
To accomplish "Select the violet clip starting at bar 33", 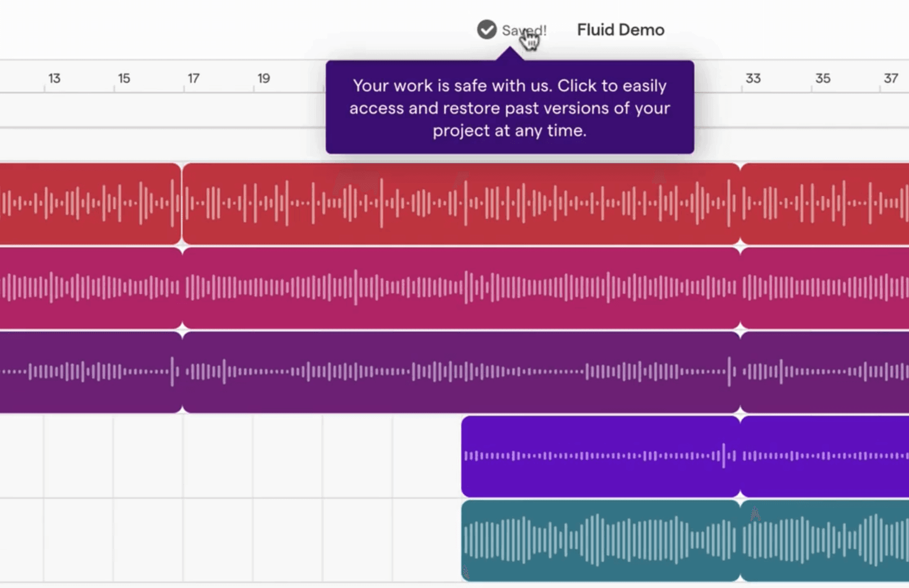I will [825, 456].
